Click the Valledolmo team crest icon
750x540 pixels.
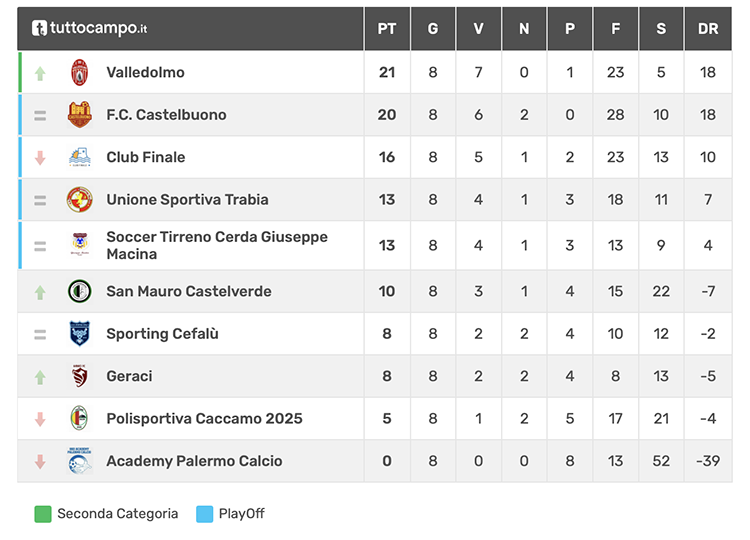pos(79,72)
